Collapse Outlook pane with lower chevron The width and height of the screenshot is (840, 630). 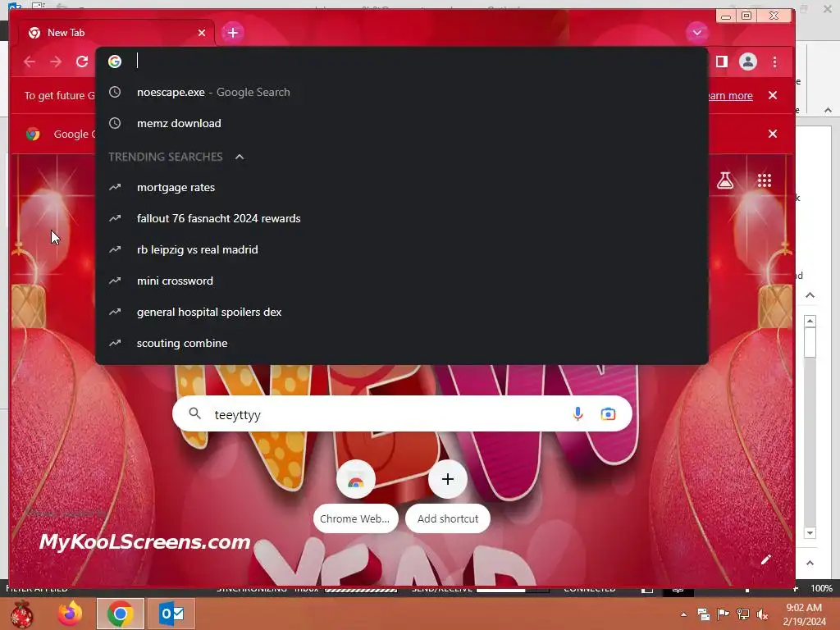[810, 563]
